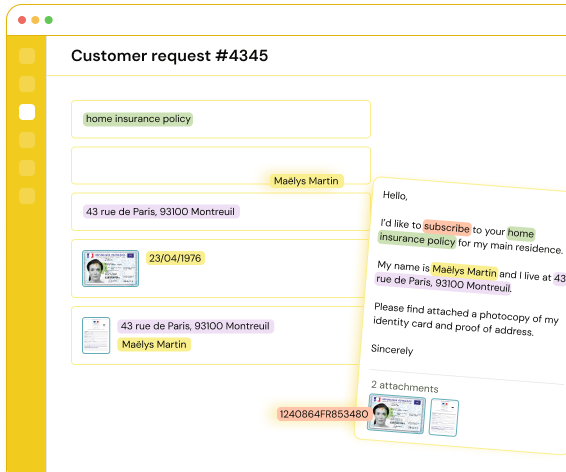
Task: Select the first sidebar square icon
Action: pyautogui.click(x=27, y=56)
